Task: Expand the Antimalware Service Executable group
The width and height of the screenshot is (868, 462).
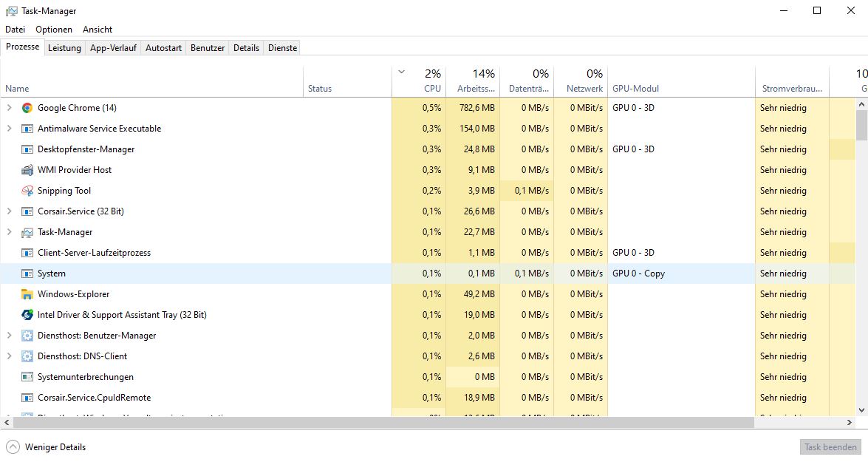Action: coord(9,129)
